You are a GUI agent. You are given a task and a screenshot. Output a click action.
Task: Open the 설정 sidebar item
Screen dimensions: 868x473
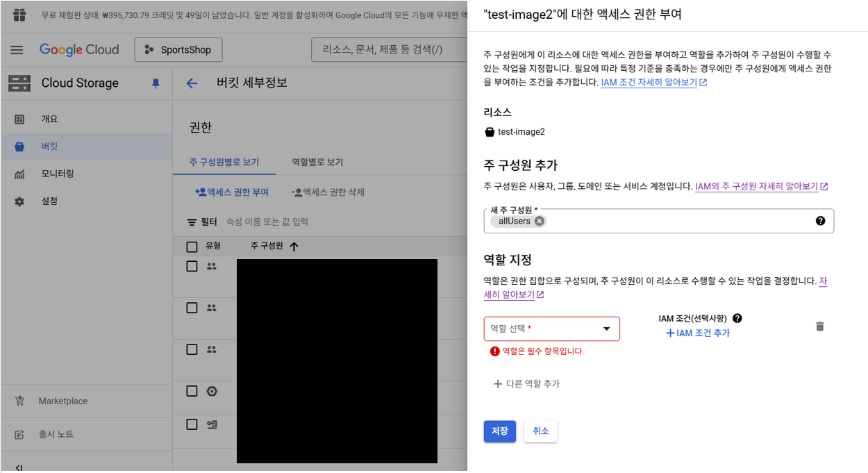pos(86,201)
